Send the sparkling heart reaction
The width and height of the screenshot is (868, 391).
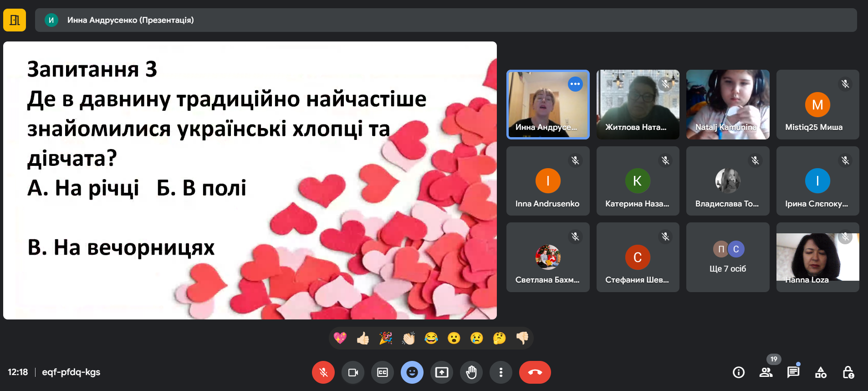[x=340, y=338]
